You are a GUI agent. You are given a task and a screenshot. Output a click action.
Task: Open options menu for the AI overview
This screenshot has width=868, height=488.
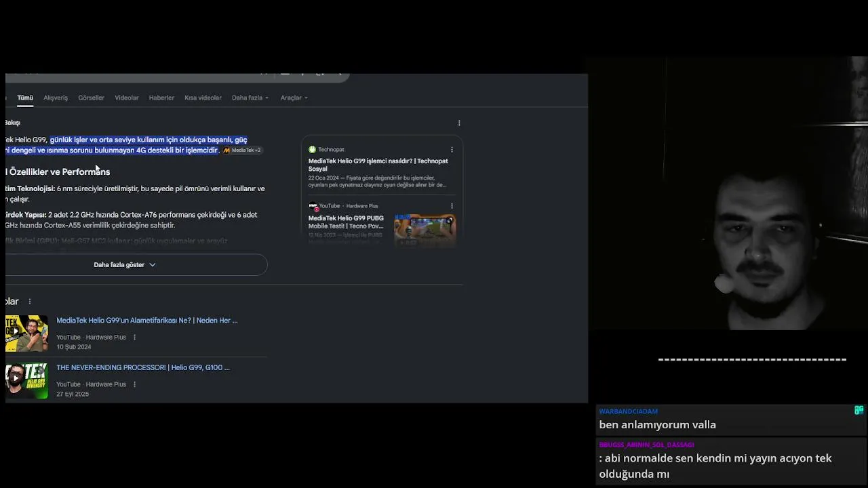pyautogui.click(x=459, y=123)
